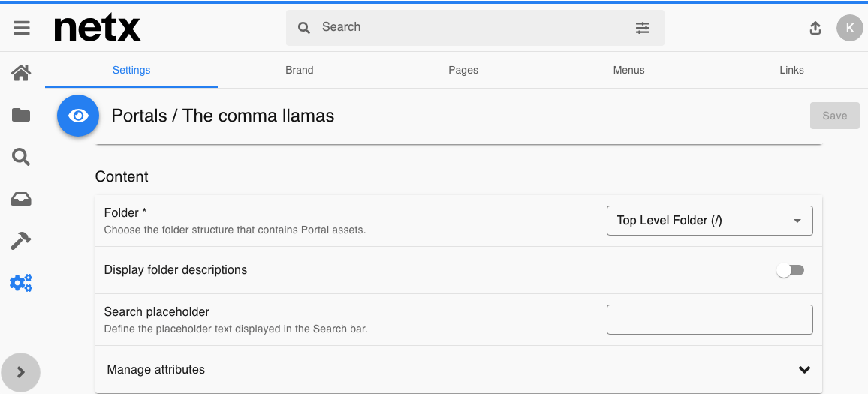Screen dimensions: 868x394
Task: Click the netx logo
Action: click(98, 28)
